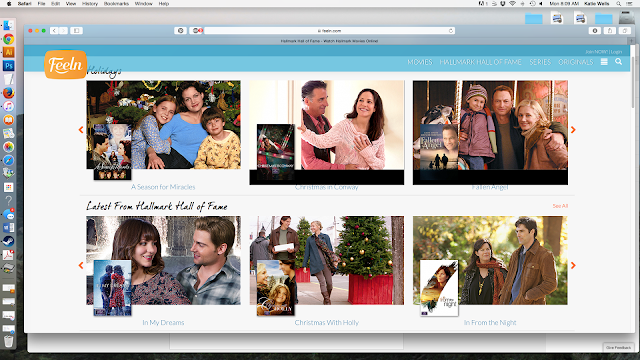
Task: Click the Safari address bar
Action: click(x=329, y=31)
